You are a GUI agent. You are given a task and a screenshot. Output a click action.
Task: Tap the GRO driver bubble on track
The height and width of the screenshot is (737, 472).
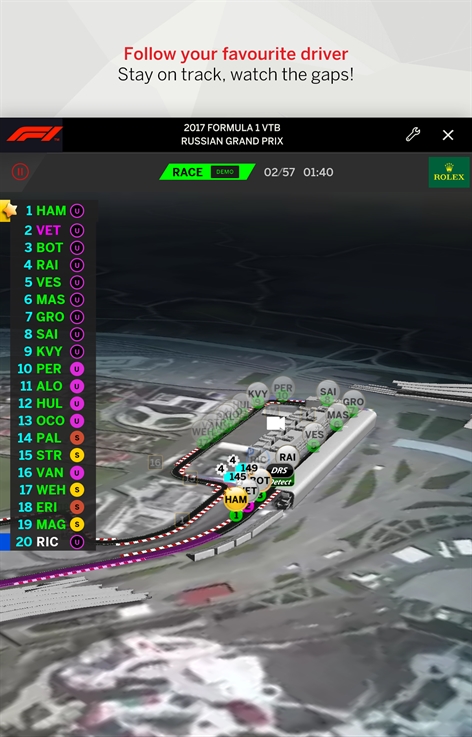(353, 402)
